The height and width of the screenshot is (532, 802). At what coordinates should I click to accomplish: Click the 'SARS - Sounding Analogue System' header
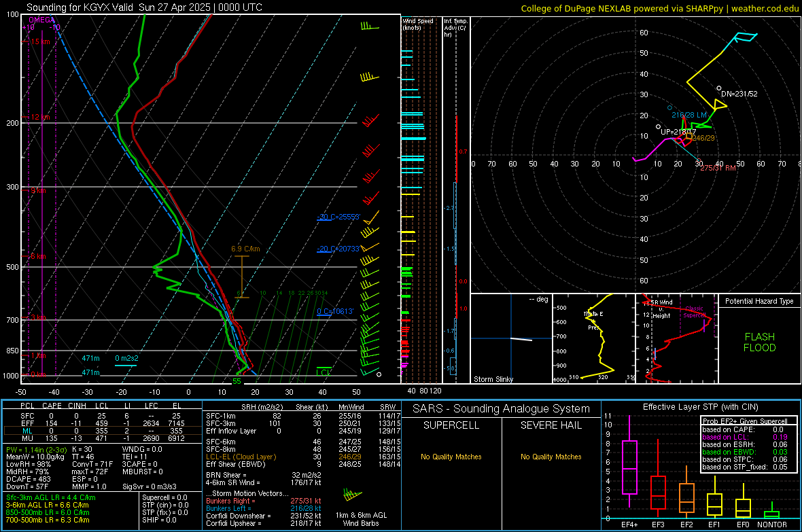point(502,409)
